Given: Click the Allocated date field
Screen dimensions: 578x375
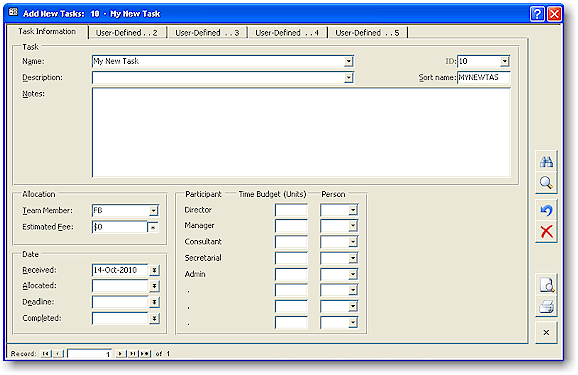Looking at the screenshot, I should pos(120,286).
